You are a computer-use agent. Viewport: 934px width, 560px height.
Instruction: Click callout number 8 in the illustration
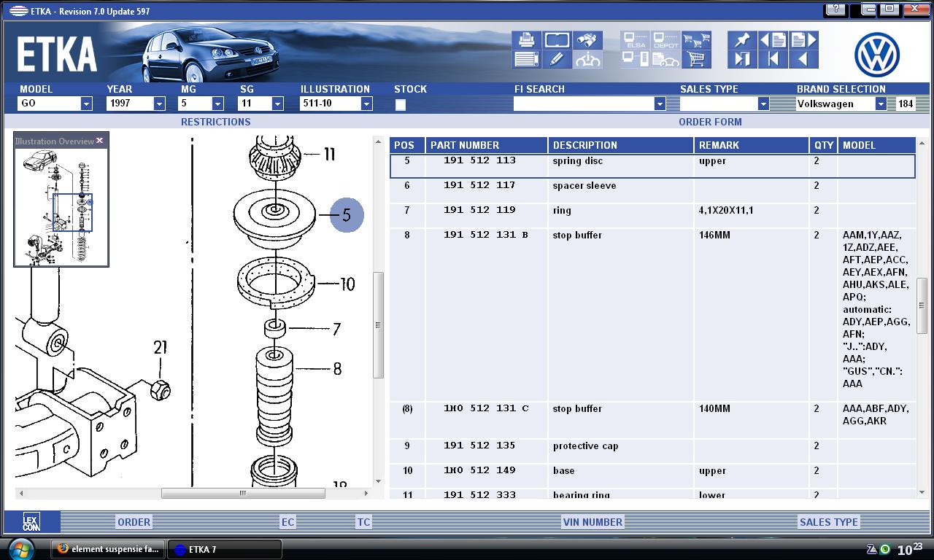337,369
